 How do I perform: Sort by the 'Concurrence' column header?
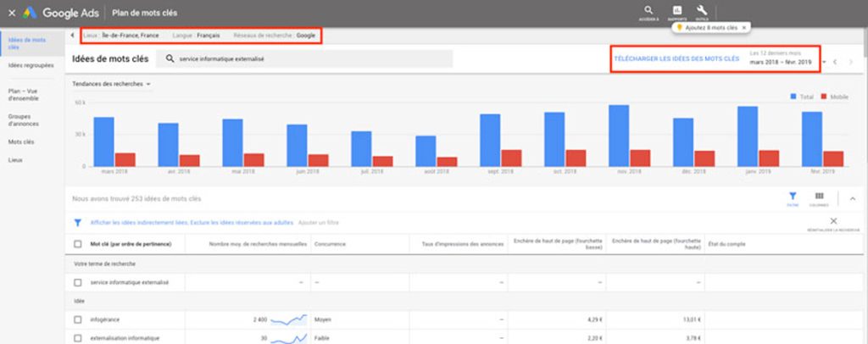tap(330, 244)
